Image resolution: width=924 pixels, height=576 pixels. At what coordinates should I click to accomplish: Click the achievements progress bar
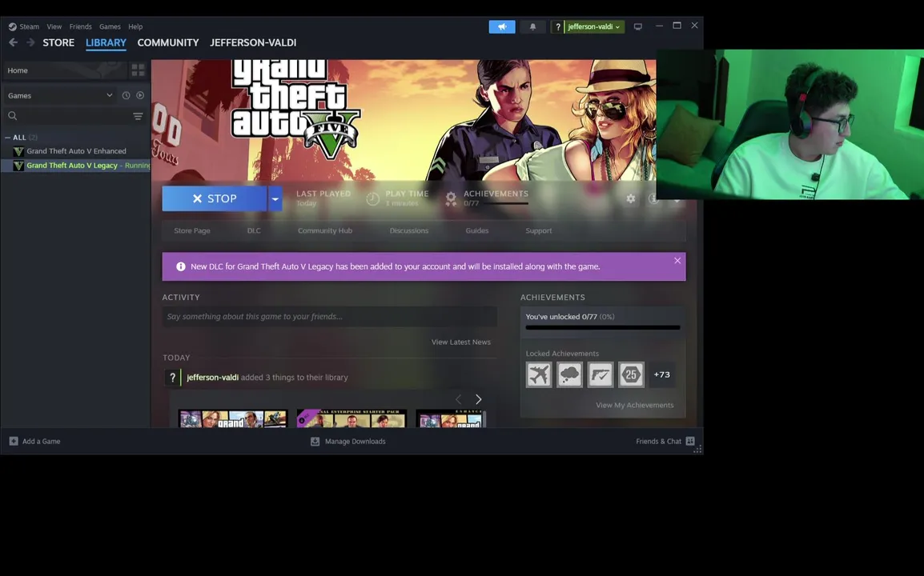click(603, 327)
